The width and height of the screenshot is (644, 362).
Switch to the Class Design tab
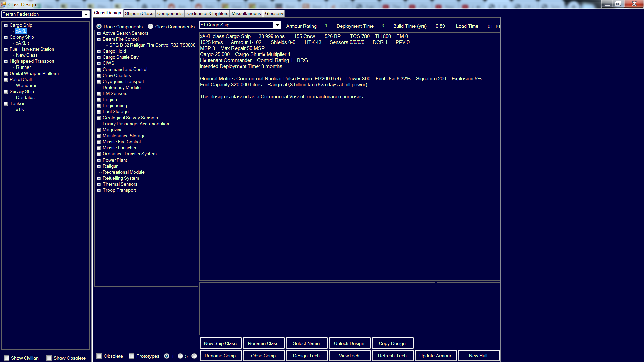[x=108, y=13]
